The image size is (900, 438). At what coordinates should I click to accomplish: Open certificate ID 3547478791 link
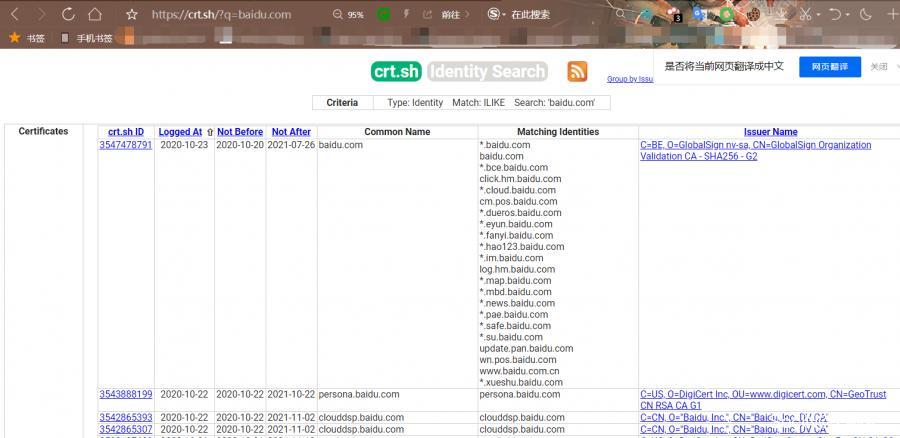coord(126,145)
